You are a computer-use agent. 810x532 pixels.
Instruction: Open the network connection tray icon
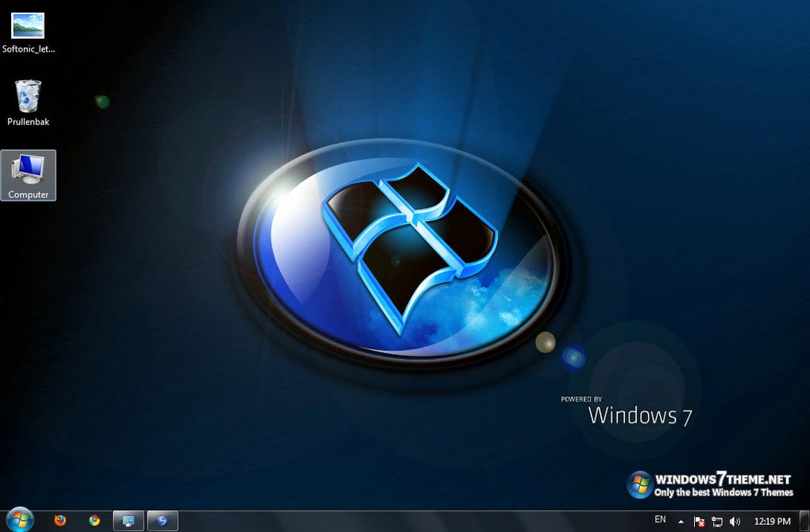coord(717,522)
